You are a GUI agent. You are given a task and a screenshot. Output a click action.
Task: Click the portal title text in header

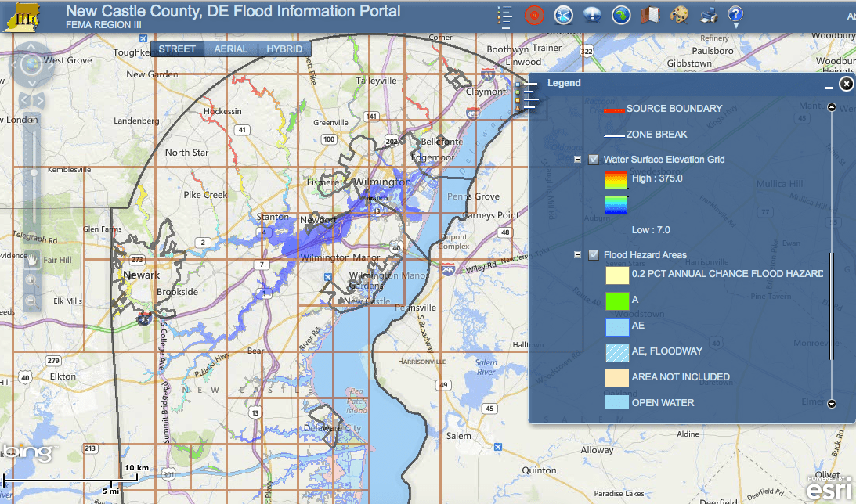pyautogui.click(x=233, y=11)
